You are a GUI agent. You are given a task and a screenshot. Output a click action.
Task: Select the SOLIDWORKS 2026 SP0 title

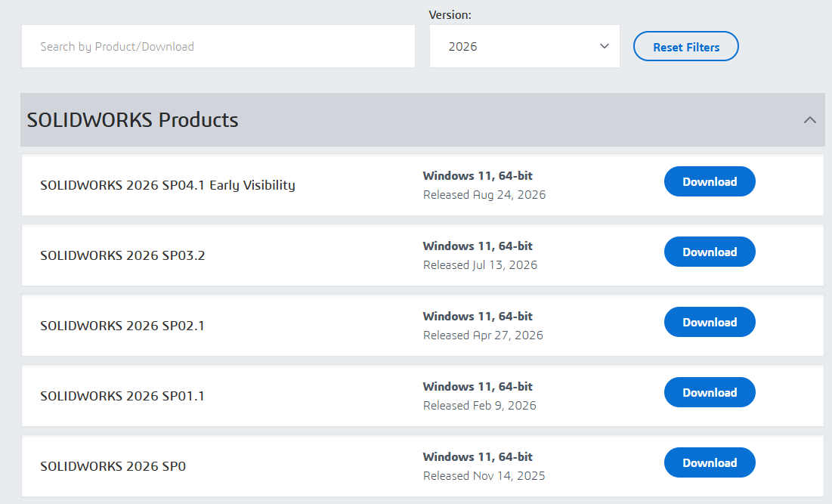click(x=113, y=466)
